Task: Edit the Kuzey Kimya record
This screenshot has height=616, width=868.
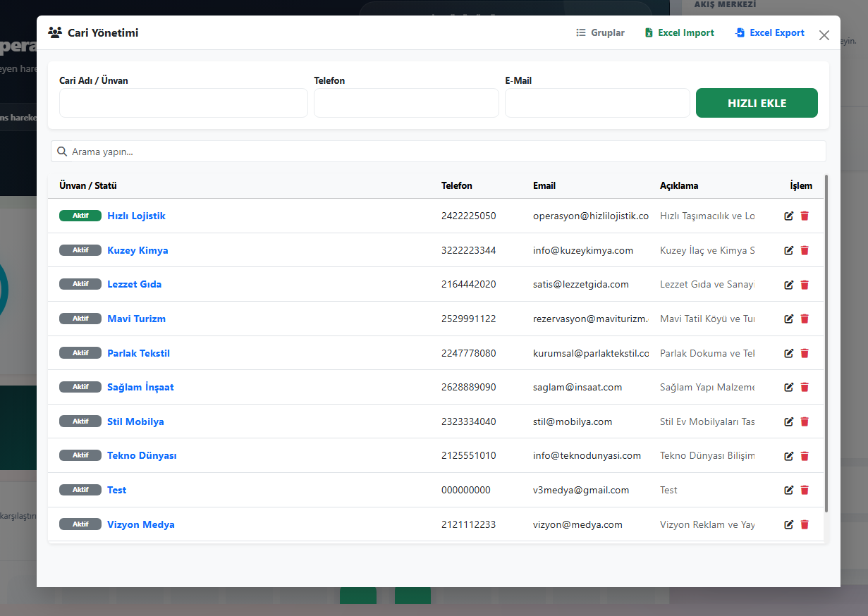Action: click(x=789, y=250)
